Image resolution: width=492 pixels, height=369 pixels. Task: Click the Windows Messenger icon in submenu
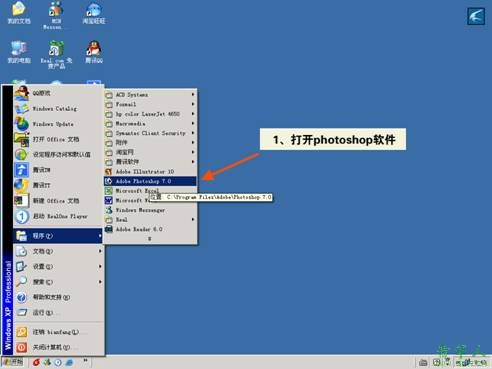(109, 210)
